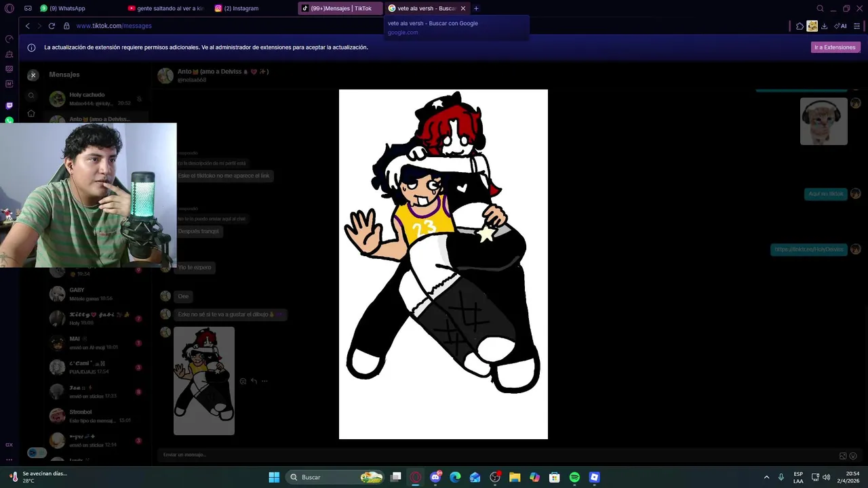Switch to YouTube 'gente saltando' tab
Viewport: 868px width, 488px height.
[167, 9]
